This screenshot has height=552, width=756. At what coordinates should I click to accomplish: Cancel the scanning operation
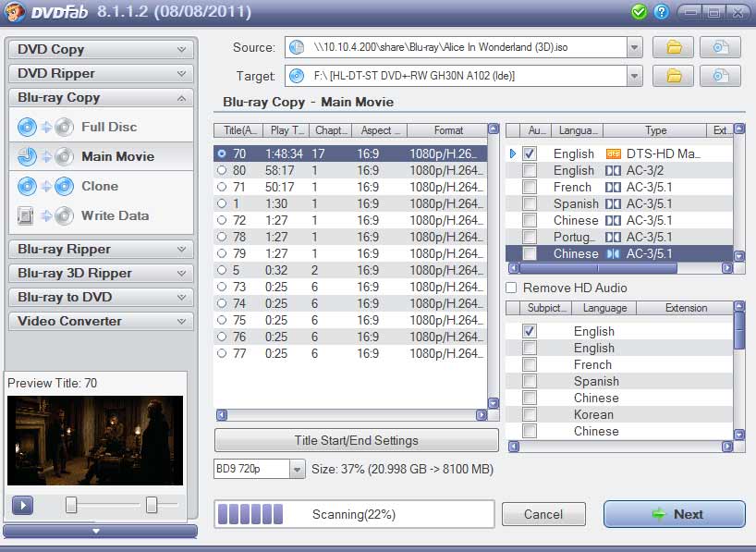pos(543,514)
